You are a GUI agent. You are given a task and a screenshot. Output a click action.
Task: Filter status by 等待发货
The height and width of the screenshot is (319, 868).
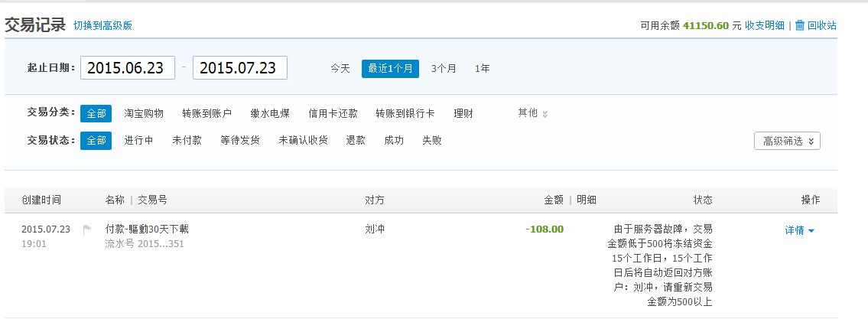(239, 140)
